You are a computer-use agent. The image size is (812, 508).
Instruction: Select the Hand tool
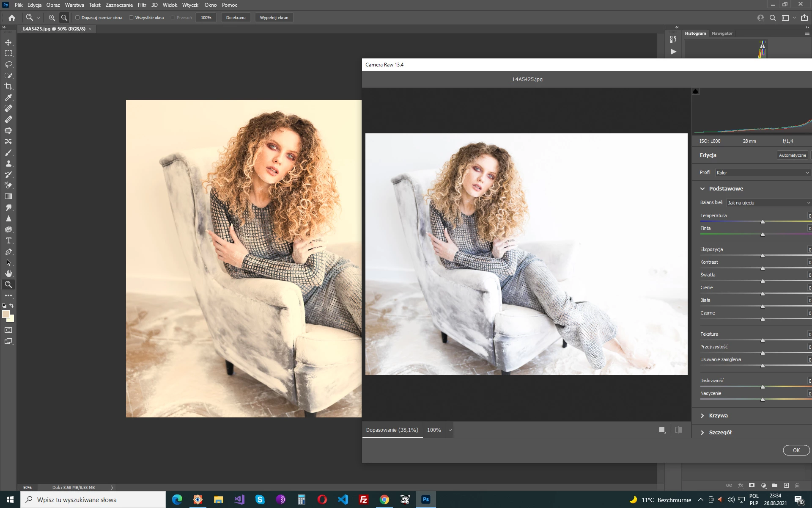(x=8, y=273)
